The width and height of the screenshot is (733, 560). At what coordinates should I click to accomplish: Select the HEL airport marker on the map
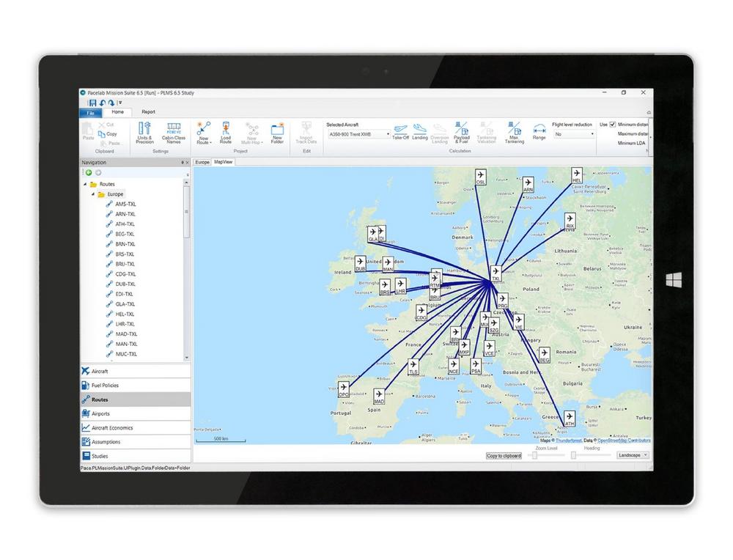click(x=577, y=175)
